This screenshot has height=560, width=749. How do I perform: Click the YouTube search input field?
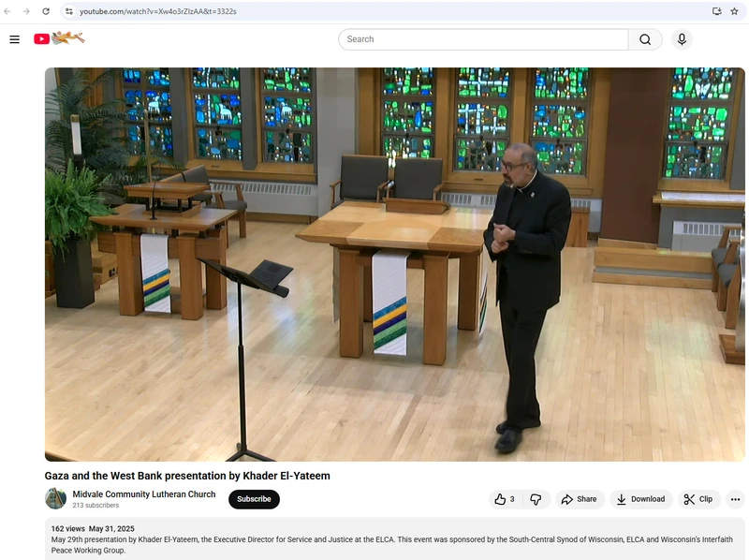point(482,39)
